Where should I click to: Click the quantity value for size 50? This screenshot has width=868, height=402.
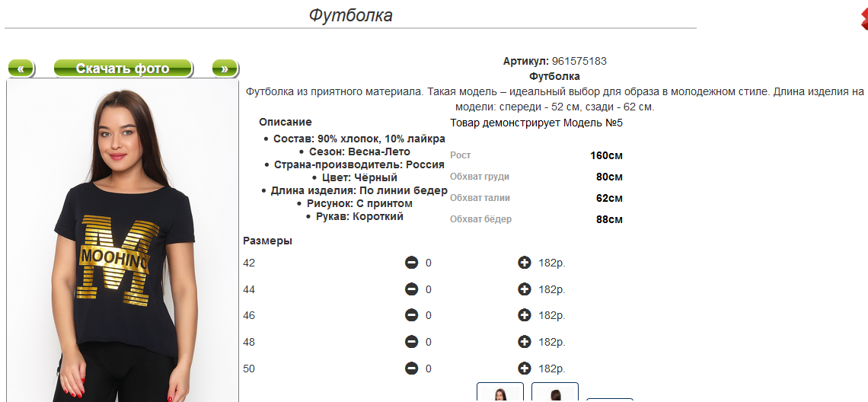[x=429, y=368]
